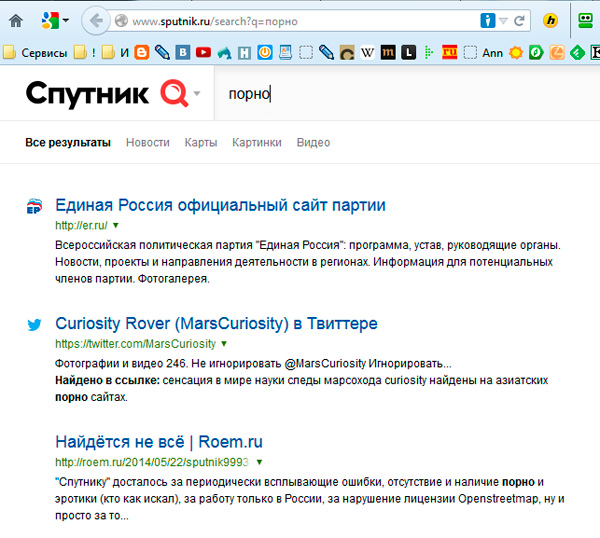Open the Найдётся не всё | Roem.ru result
Image resolution: width=600 pixels, height=538 pixels.
pyautogui.click(x=158, y=441)
